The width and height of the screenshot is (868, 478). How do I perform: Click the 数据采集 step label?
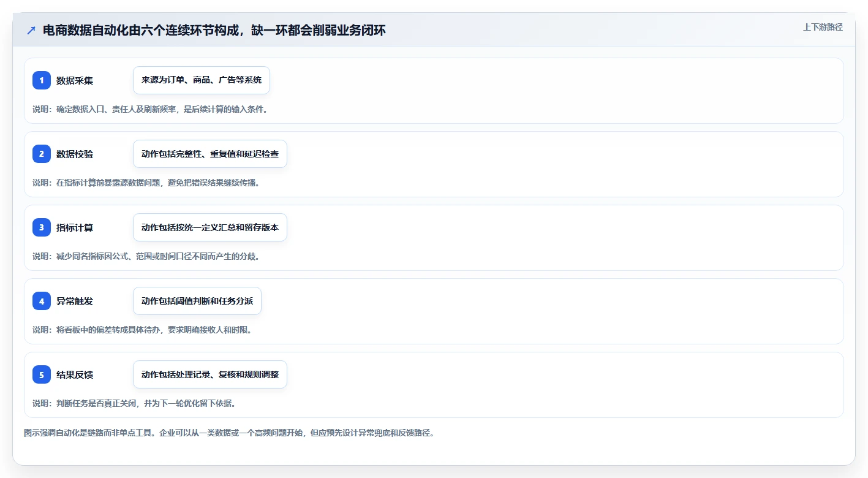point(75,80)
